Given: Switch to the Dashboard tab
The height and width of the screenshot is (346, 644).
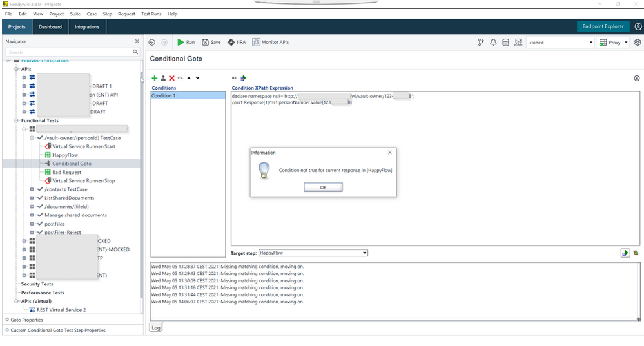Looking at the screenshot, I should tap(50, 27).
